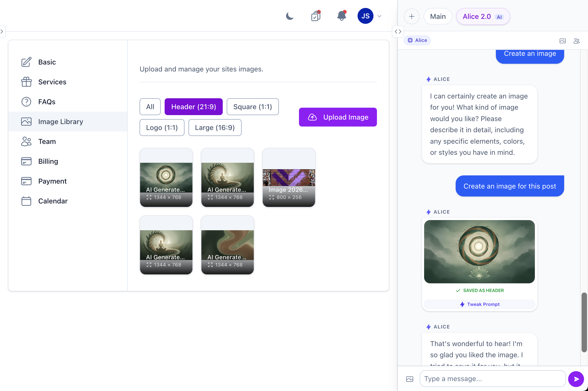Filter by Square (1:1)
The width and height of the screenshot is (588, 391).
pos(252,107)
